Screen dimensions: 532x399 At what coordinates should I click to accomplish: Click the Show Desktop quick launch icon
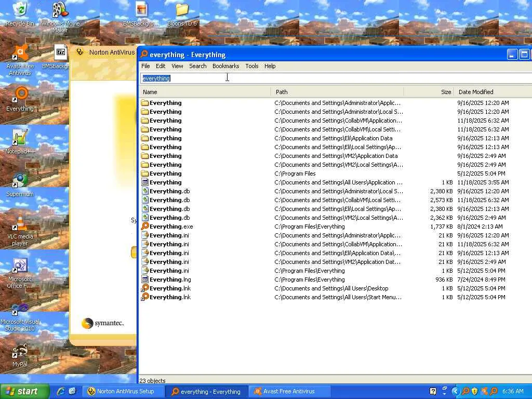click(x=72, y=391)
